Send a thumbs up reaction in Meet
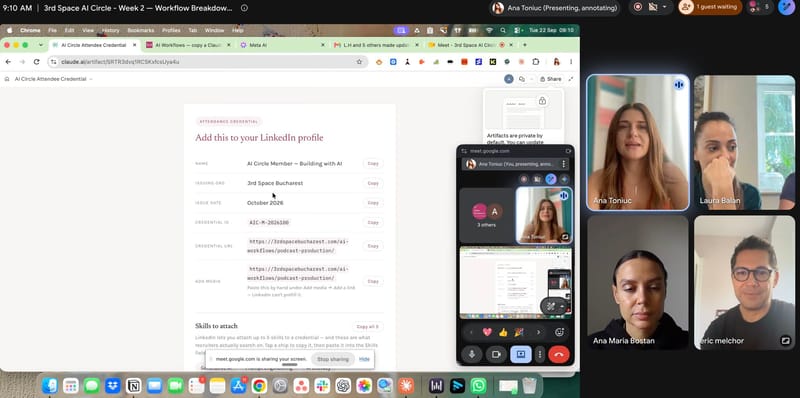This screenshot has height=398, width=800. pyautogui.click(x=503, y=332)
